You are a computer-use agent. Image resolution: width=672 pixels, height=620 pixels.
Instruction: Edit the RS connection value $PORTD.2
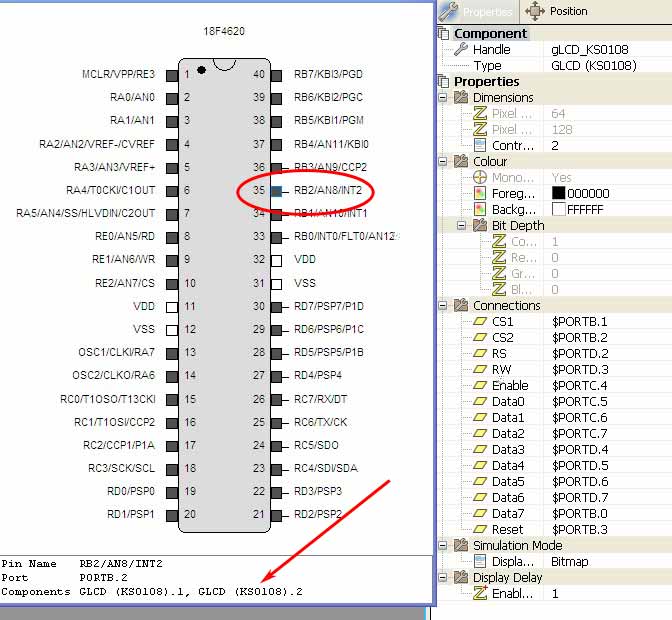tap(580, 353)
